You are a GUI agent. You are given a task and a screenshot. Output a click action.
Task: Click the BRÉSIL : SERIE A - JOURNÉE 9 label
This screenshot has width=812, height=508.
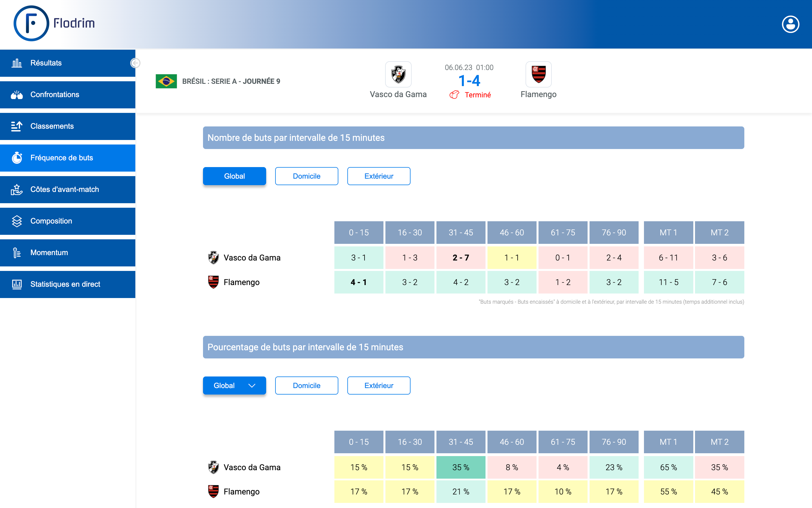[x=231, y=81]
